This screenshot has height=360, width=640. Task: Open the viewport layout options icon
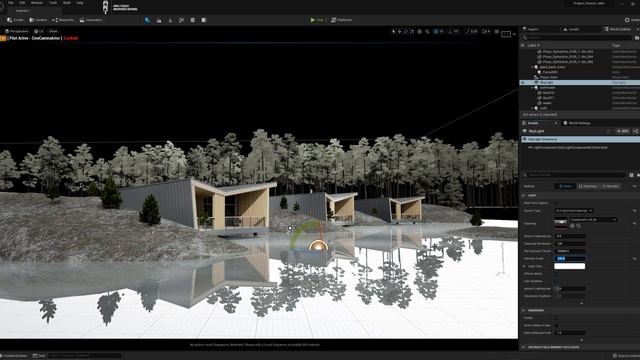[x=497, y=31]
